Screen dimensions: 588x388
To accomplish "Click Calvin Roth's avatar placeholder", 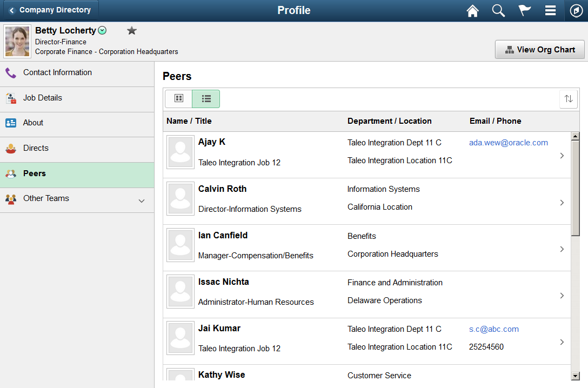I will [181, 199].
